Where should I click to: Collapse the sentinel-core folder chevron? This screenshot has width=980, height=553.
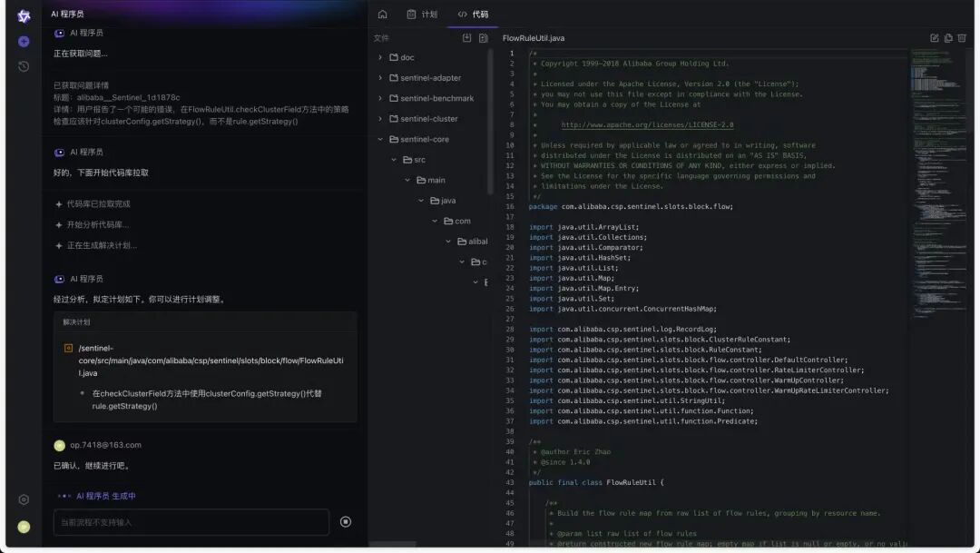point(380,139)
